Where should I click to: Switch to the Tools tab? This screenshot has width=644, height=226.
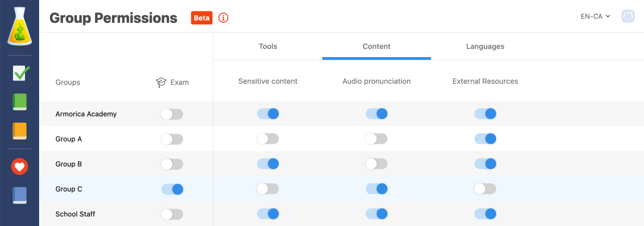tap(268, 47)
